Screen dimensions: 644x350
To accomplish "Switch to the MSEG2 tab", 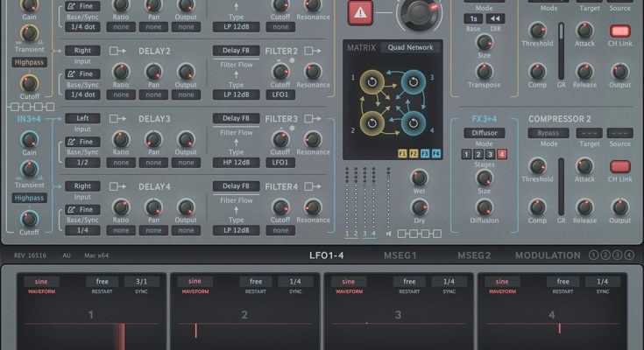I will [x=474, y=255].
